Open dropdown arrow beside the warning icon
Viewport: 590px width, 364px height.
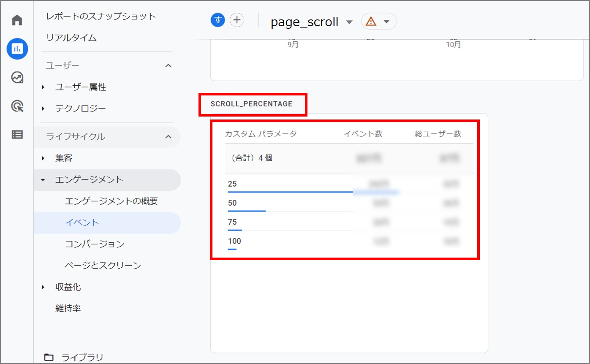pyautogui.click(x=386, y=22)
